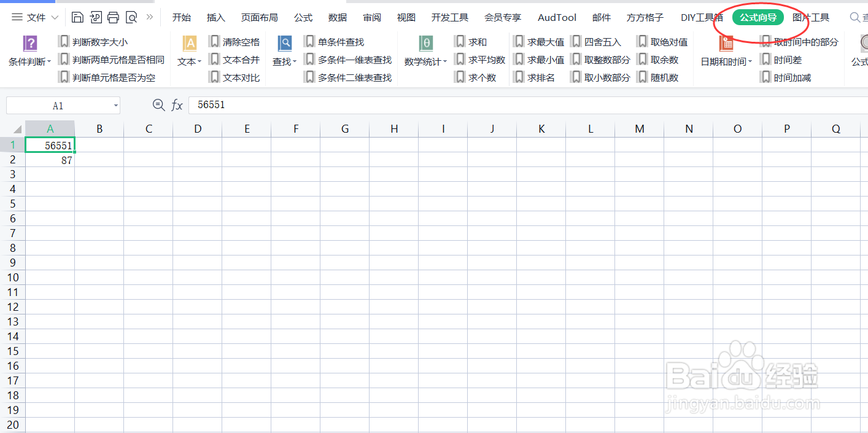Click 取整数部分
Viewport: 868px width, 433px height.
tap(600, 60)
